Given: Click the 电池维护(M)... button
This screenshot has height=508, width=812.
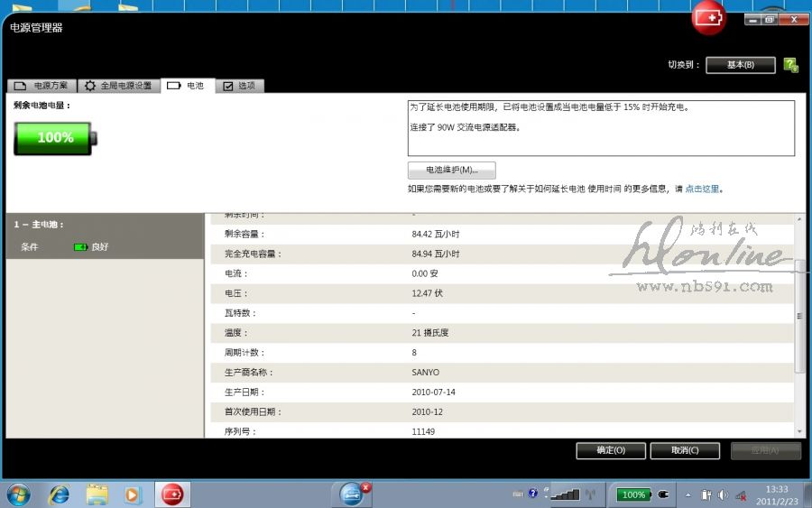Looking at the screenshot, I should [x=451, y=170].
